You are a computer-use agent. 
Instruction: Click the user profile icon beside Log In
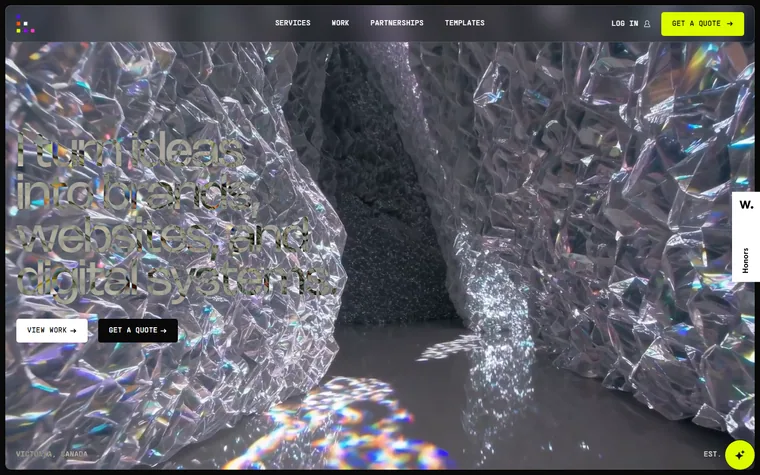(647, 23)
